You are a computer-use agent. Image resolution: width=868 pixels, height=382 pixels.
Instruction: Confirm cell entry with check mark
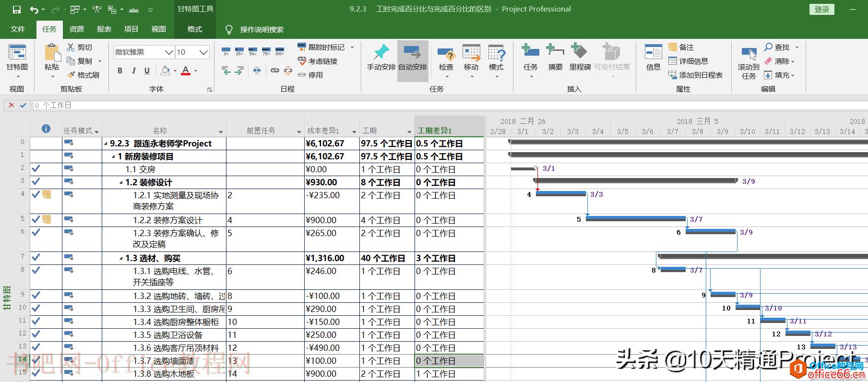[x=23, y=105]
